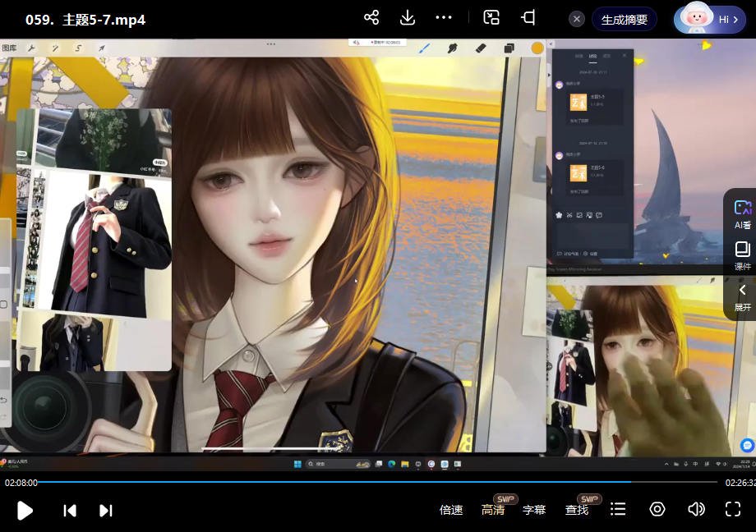Click the 查找 search control in the player bar
Image resolution: width=756 pixels, height=532 pixels.
pos(578,510)
